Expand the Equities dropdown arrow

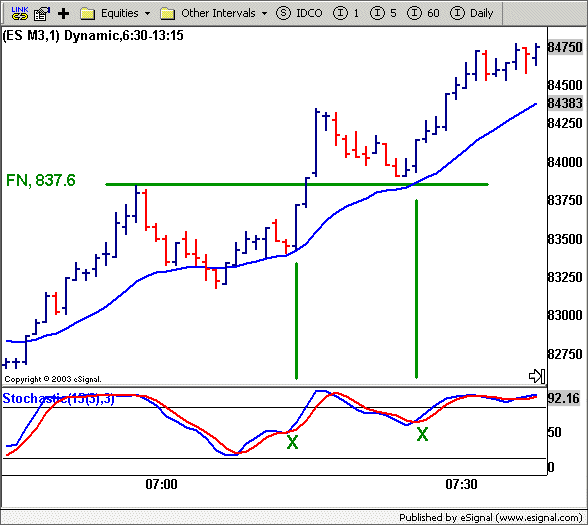pyautogui.click(x=147, y=14)
